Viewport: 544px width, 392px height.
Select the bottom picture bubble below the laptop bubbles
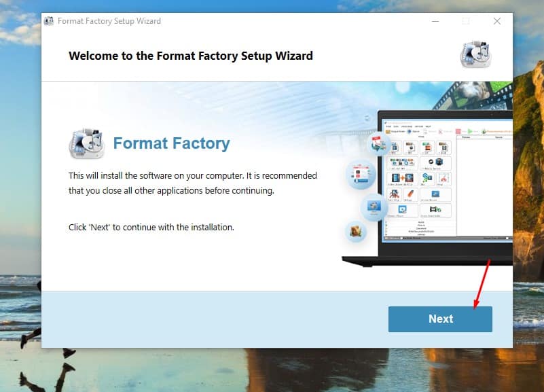[355, 231]
